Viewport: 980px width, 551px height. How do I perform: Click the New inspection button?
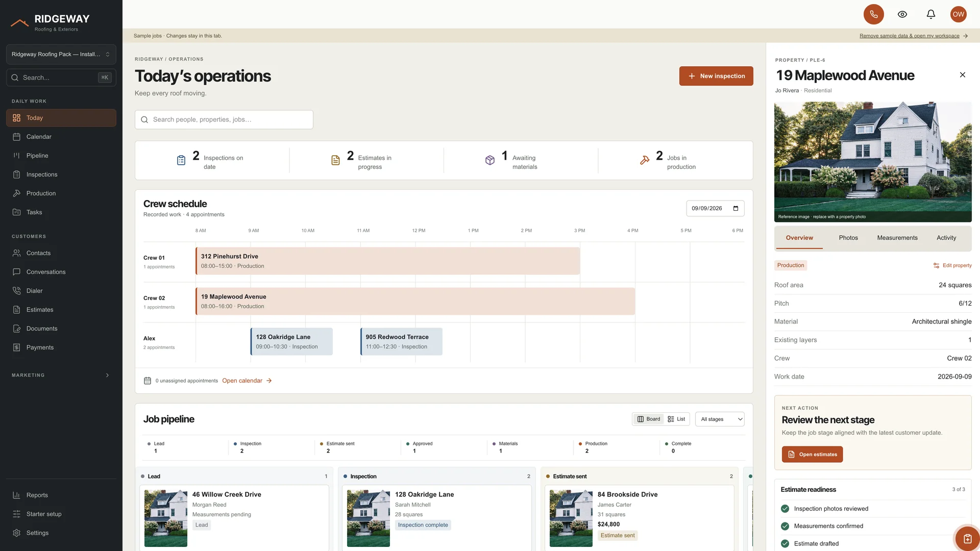click(x=716, y=76)
